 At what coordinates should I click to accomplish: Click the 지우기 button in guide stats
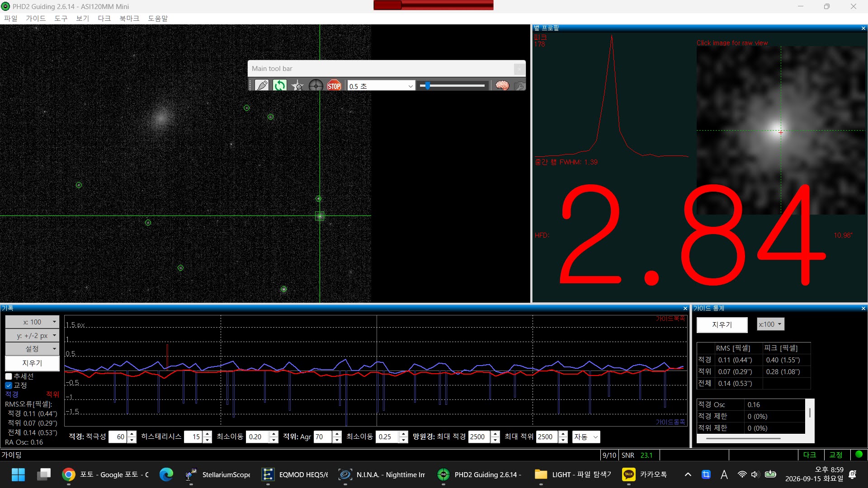click(722, 324)
